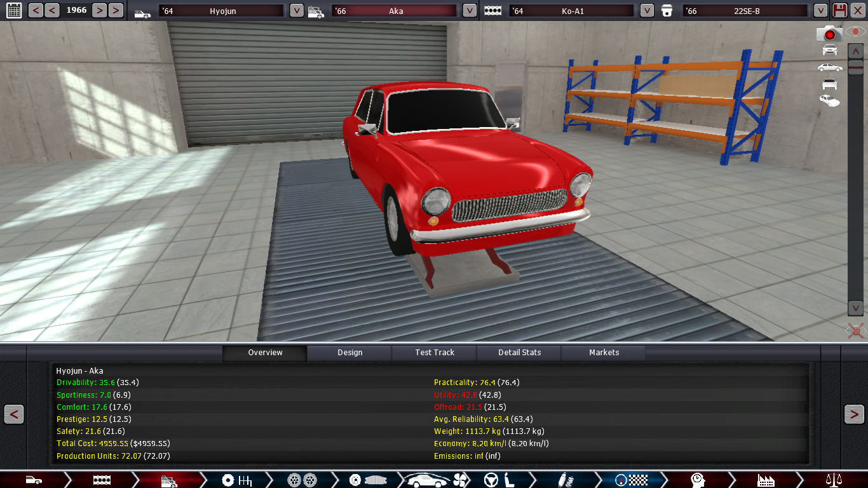Switch to the side car view icon
Screen dimensions: 868x488
pos(829,67)
